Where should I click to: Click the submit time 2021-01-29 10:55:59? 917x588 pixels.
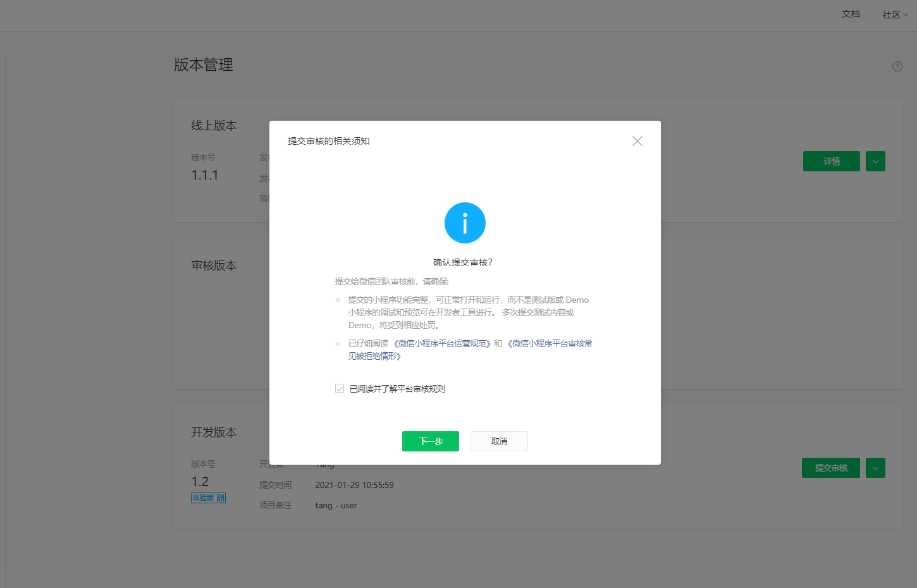pyautogui.click(x=355, y=484)
